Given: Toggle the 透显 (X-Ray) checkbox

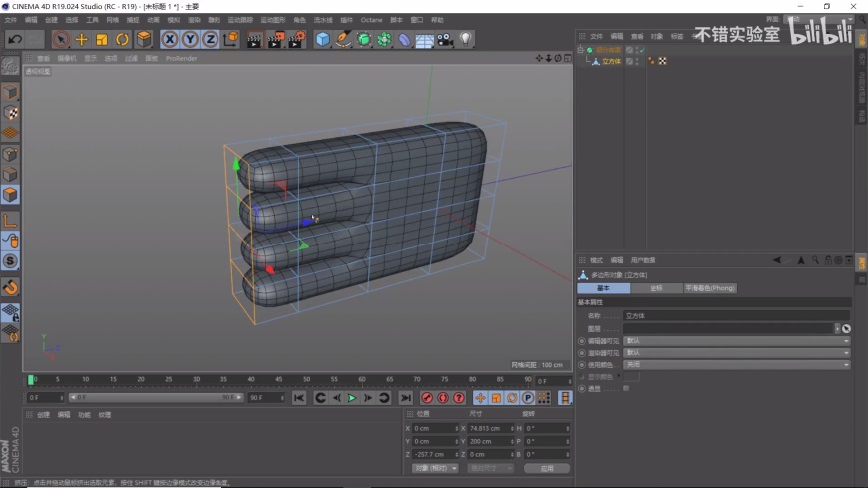Looking at the screenshot, I should click(x=626, y=388).
